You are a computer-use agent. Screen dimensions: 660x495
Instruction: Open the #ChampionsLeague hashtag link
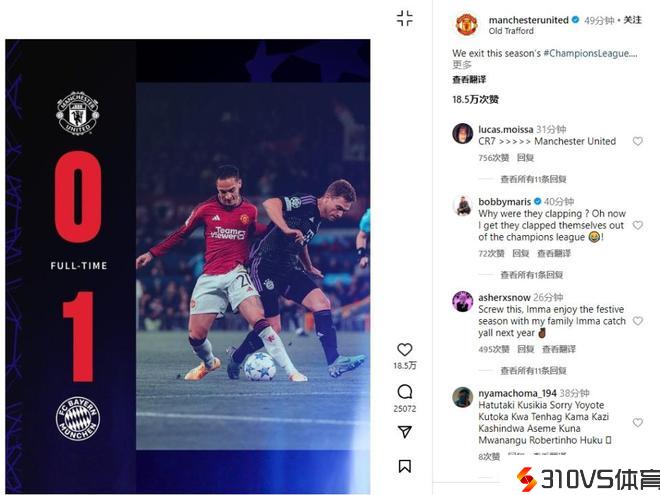(590, 53)
